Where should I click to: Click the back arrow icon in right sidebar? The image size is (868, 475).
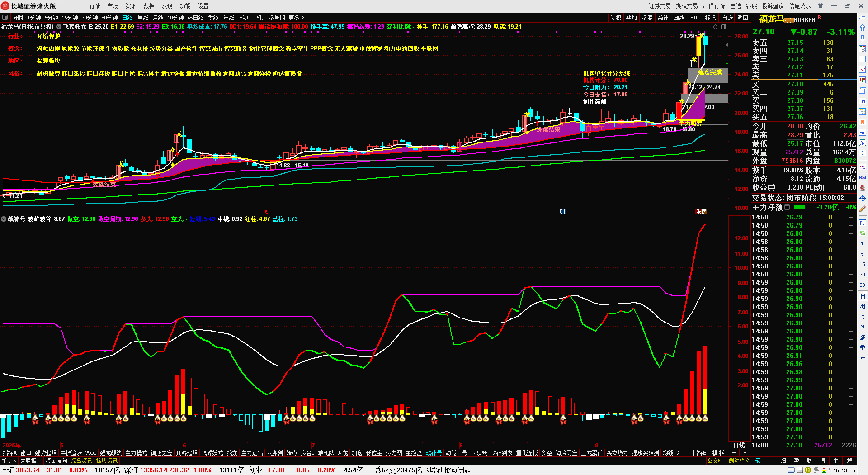863,18
